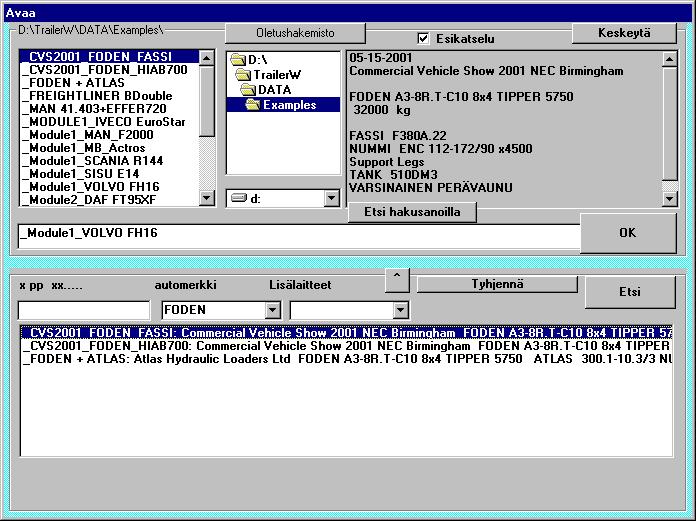The image size is (696, 521).
Task: Click the drive icon in d: selector
Action: 239,198
